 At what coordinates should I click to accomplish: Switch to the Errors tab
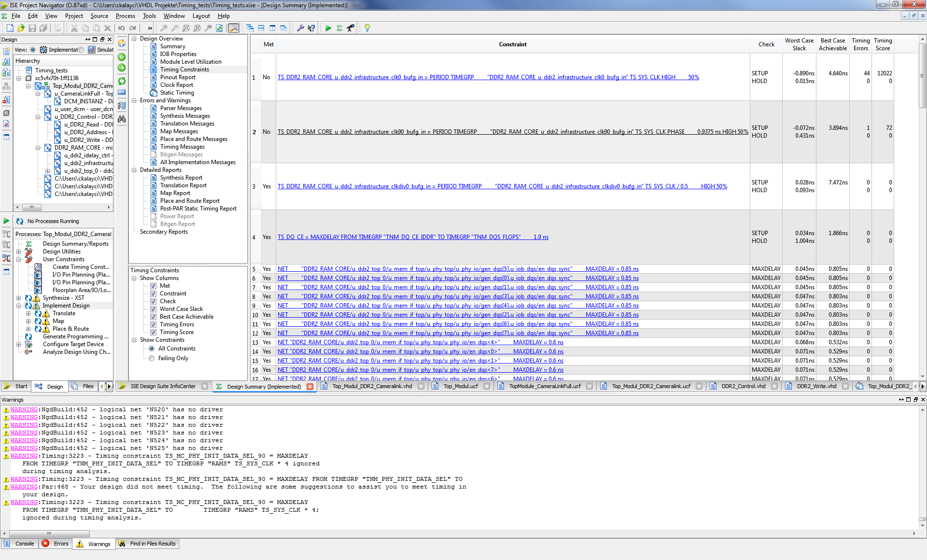(x=56, y=544)
